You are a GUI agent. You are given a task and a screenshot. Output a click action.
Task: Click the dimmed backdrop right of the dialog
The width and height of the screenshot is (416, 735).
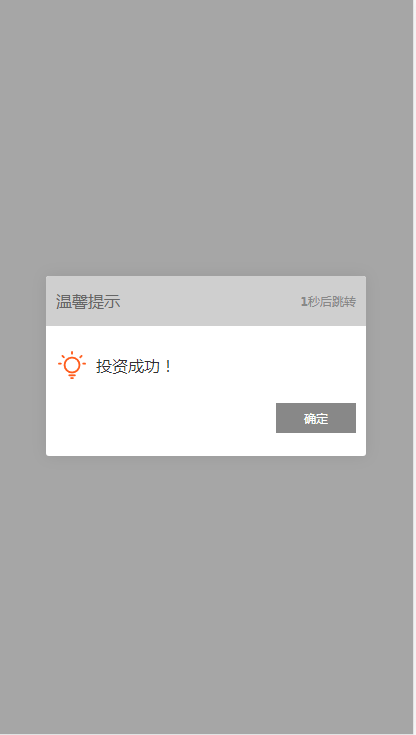[389, 366]
